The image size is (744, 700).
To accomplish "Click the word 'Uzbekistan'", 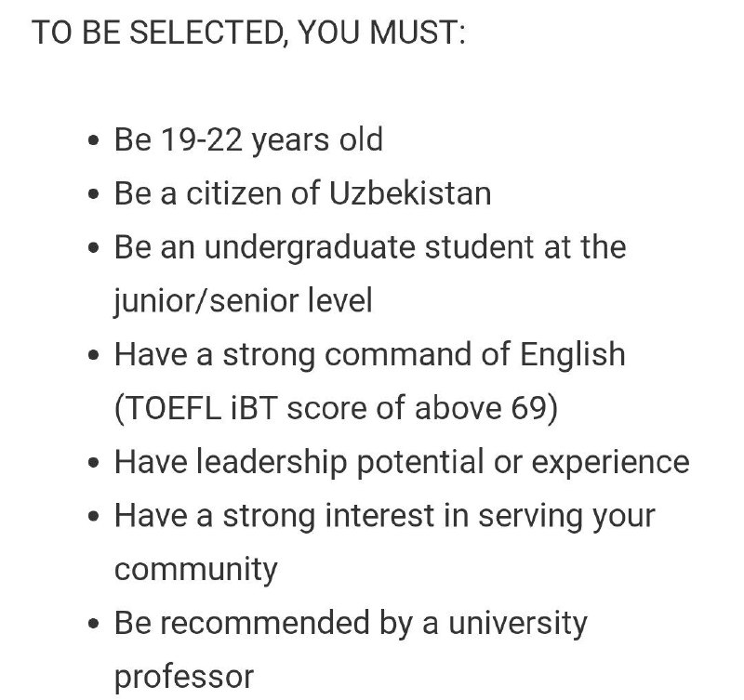I will coord(410,193).
